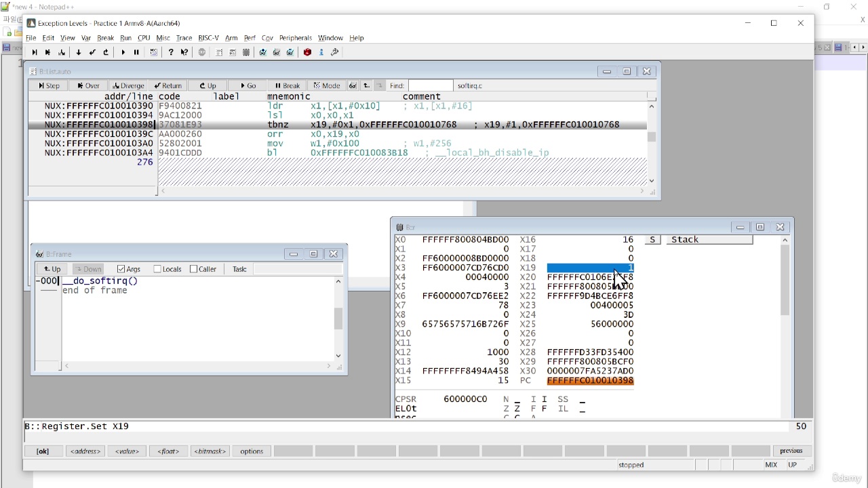This screenshot has height=488, width=868.
Task: Click the Up button in List window
Action: pyautogui.click(x=208, y=85)
